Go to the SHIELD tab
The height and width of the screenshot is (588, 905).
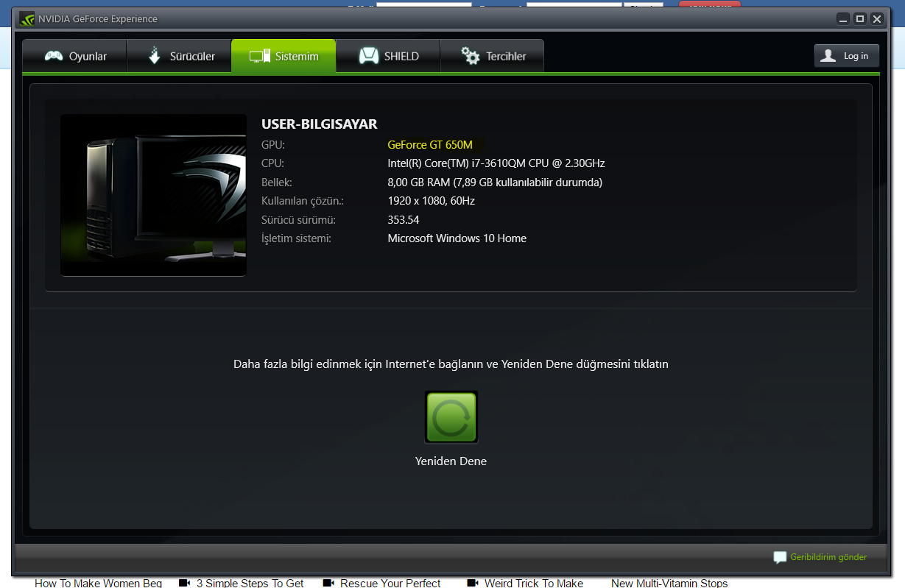[388, 56]
